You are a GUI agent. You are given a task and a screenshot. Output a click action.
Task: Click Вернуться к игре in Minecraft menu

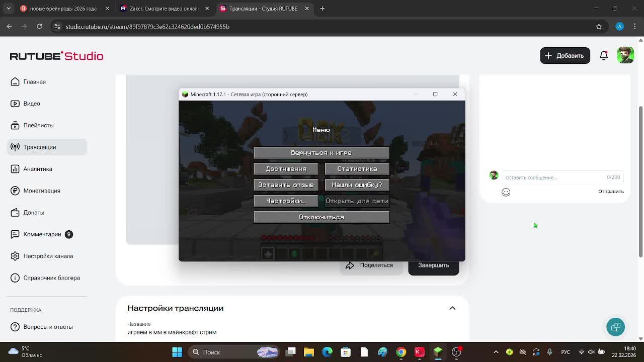pos(321,153)
